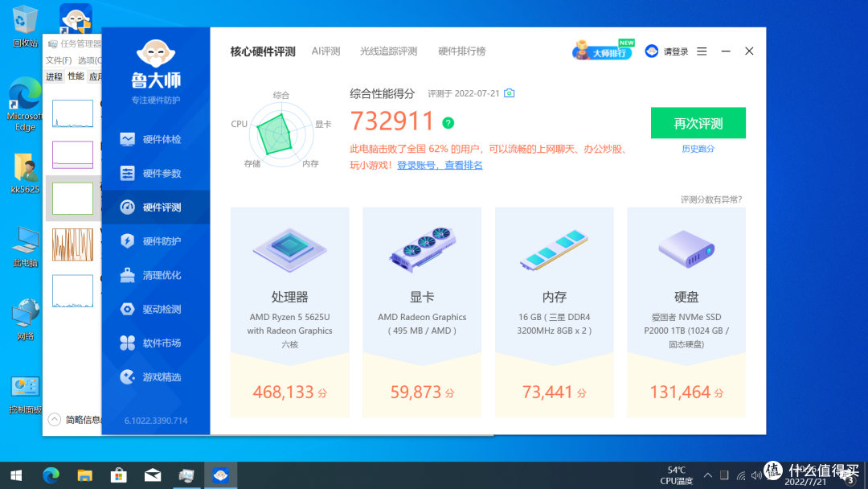Open Microsoft Store from the taskbar
This screenshot has width=868, height=489.
[118, 475]
